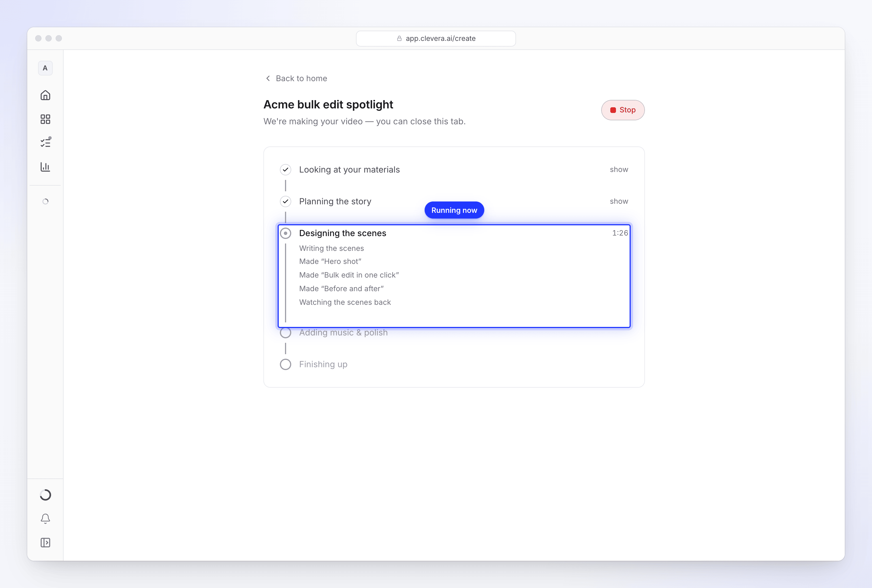Click the Planning the story step label
Viewport: 872px width, 588px height.
coord(335,201)
